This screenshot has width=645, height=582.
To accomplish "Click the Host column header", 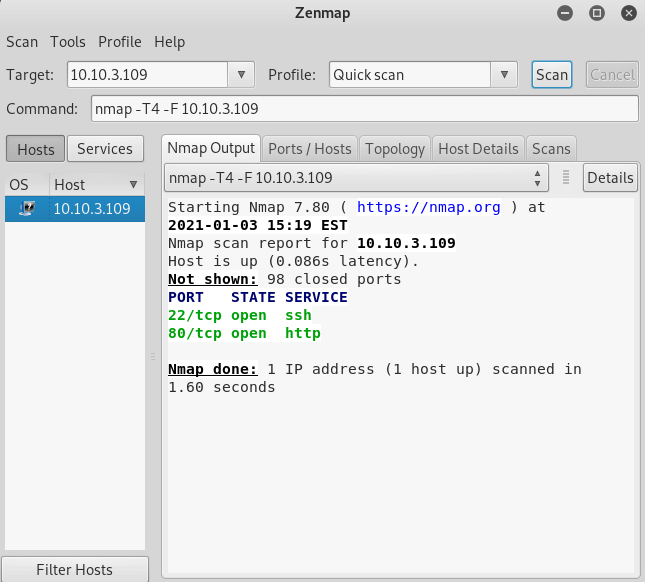I will coord(97,185).
